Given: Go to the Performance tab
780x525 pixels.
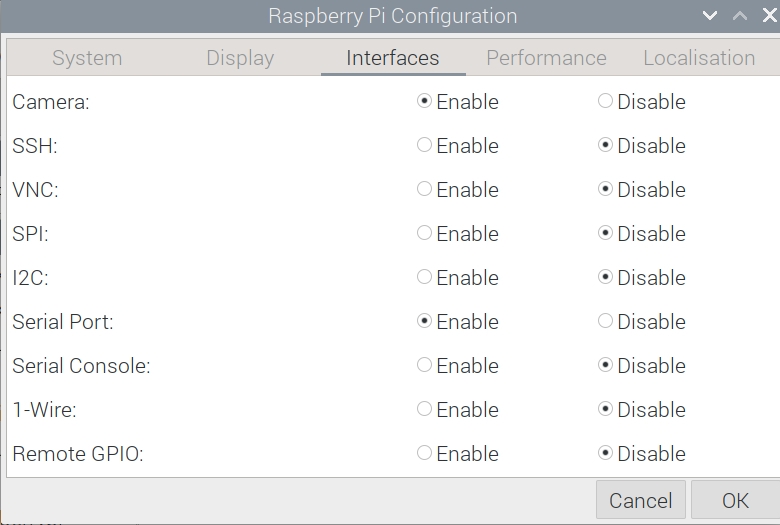Looking at the screenshot, I should tap(546, 58).
